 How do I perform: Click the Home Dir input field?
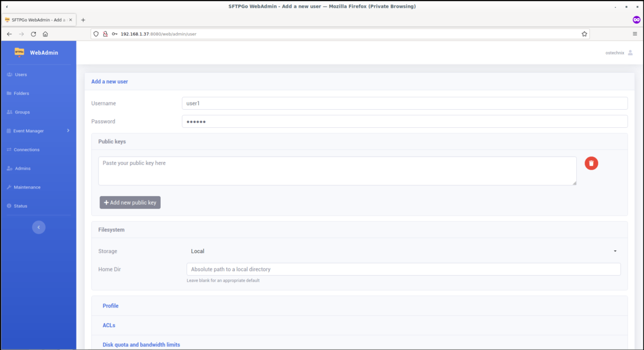click(x=403, y=269)
